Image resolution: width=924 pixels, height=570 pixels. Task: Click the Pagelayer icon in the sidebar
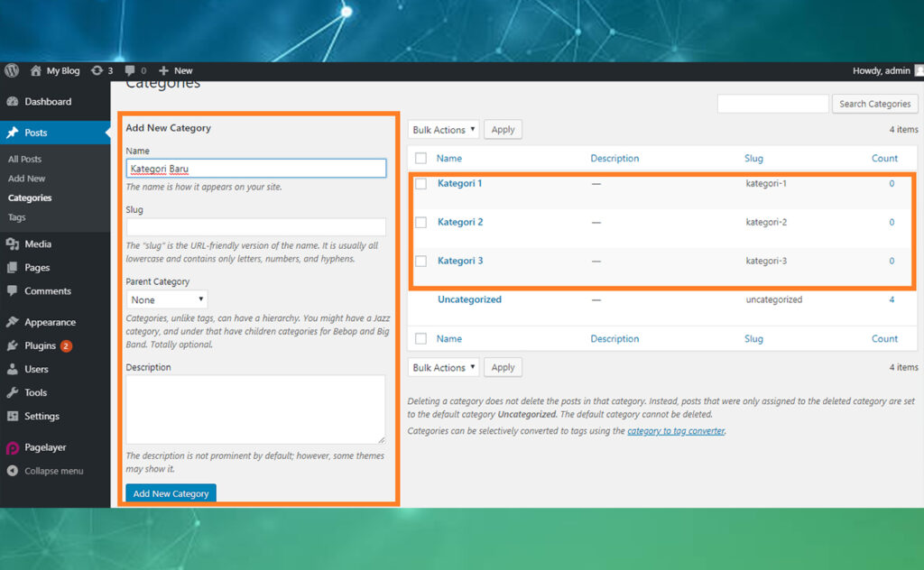[11, 446]
